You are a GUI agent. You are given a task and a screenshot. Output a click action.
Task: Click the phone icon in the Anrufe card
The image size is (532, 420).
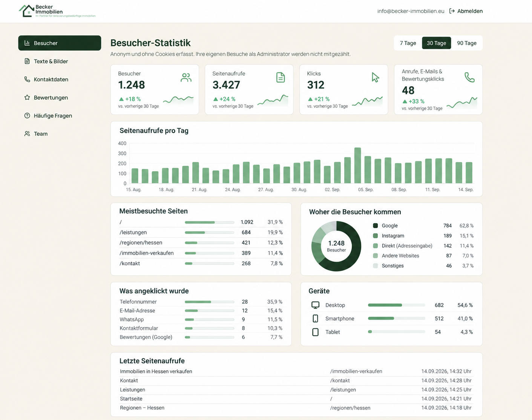(469, 77)
